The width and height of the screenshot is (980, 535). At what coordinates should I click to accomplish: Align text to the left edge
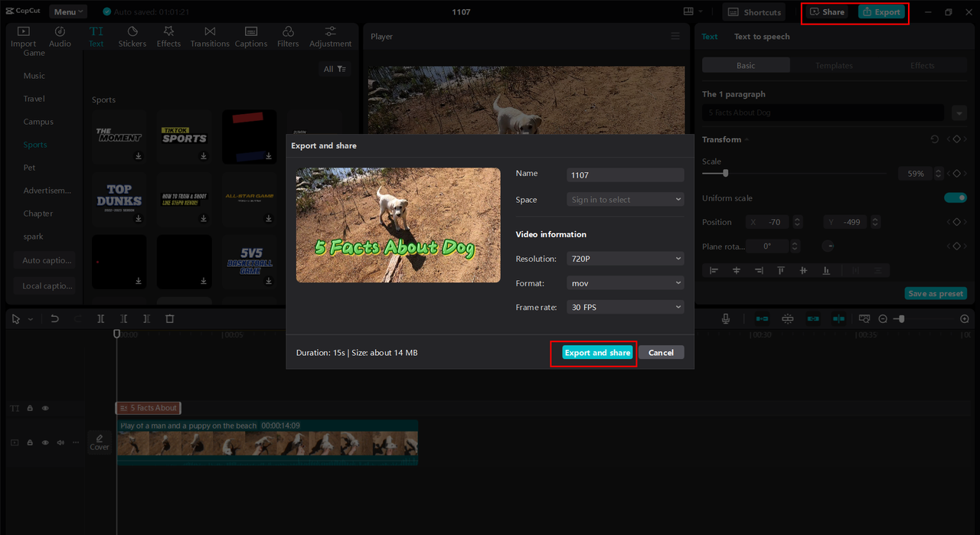(x=714, y=270)
